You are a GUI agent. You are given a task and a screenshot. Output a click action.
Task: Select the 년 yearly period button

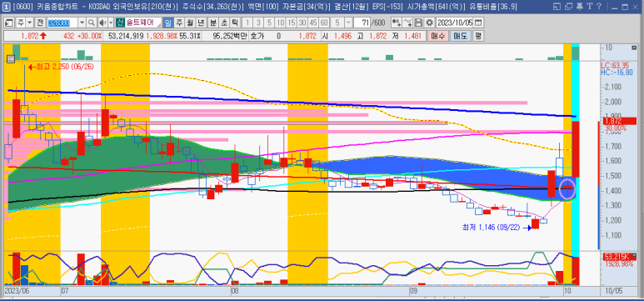202,23
